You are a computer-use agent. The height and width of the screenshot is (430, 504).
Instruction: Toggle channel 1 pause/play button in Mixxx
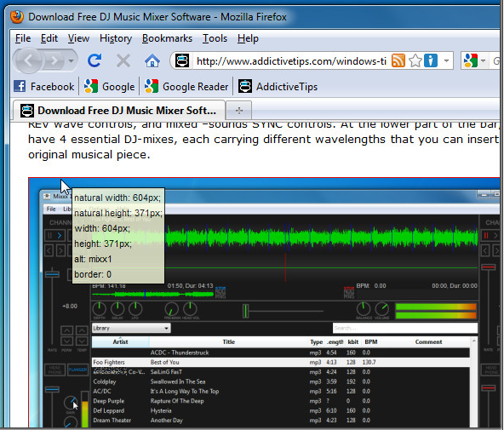click(x=55, y=236)
